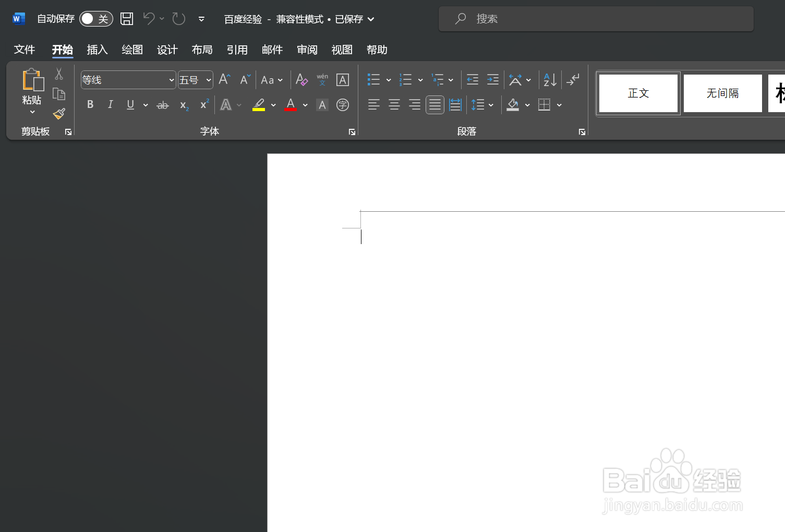Screen dimensions: 785x532
Task: Expand the bullet list dropdown arrow
Action: click(388, 79)
